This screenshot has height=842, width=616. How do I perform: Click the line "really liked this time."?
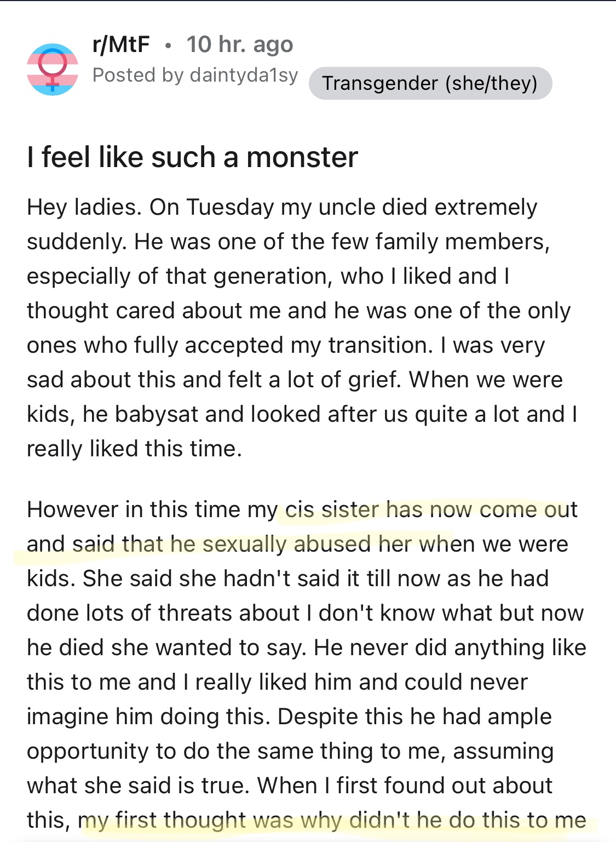[x=134, y=449]
